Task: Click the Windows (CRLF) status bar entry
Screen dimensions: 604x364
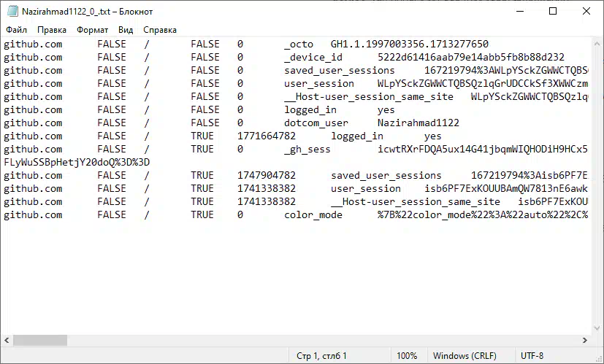Action: pos(465,356)
